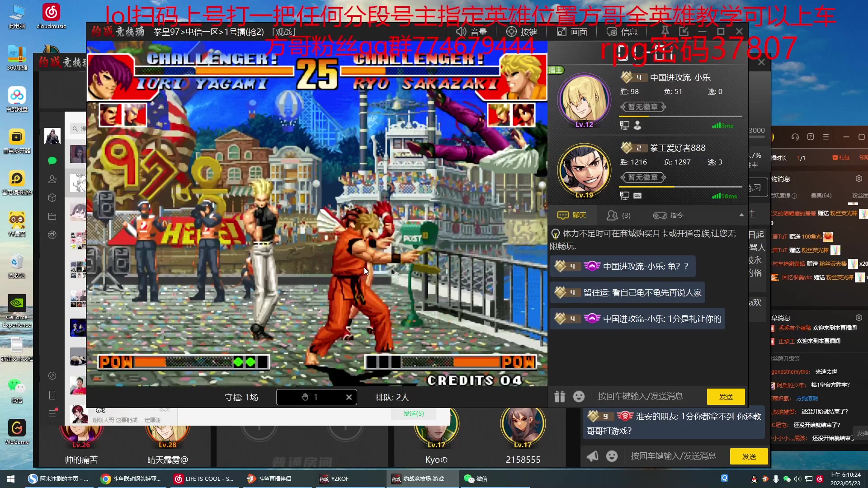868x488 pixels.
Task: View avatar of 拳王爱好者888
Action: (584, 171)
